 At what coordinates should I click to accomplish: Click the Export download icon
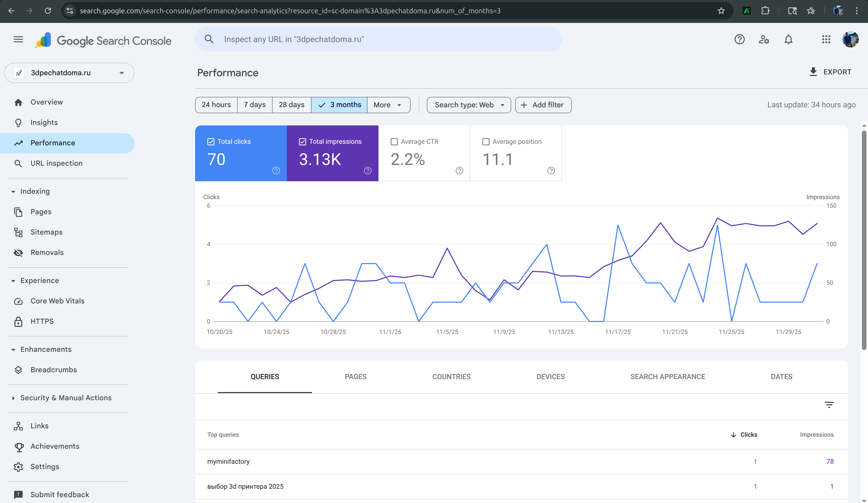tap(813, 72)
